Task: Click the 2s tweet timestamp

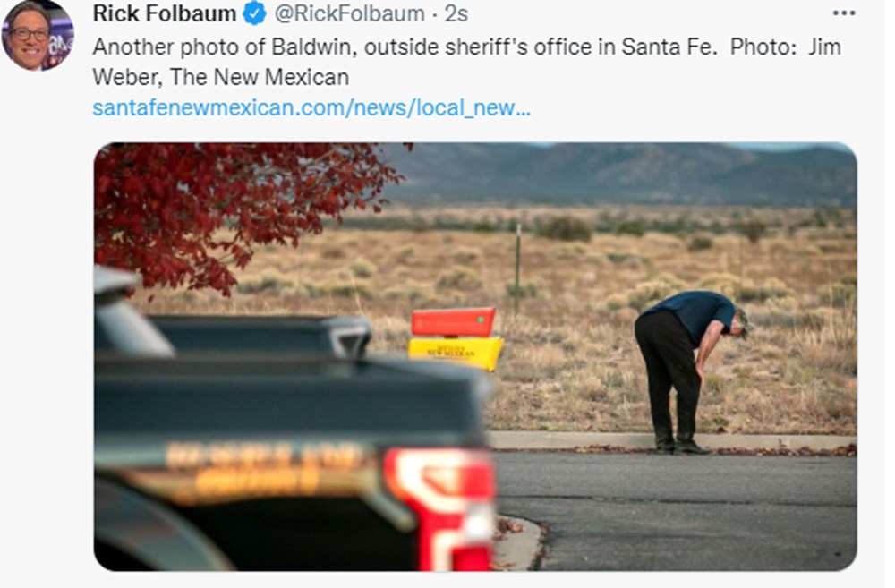Action: [x=456, y=13]
